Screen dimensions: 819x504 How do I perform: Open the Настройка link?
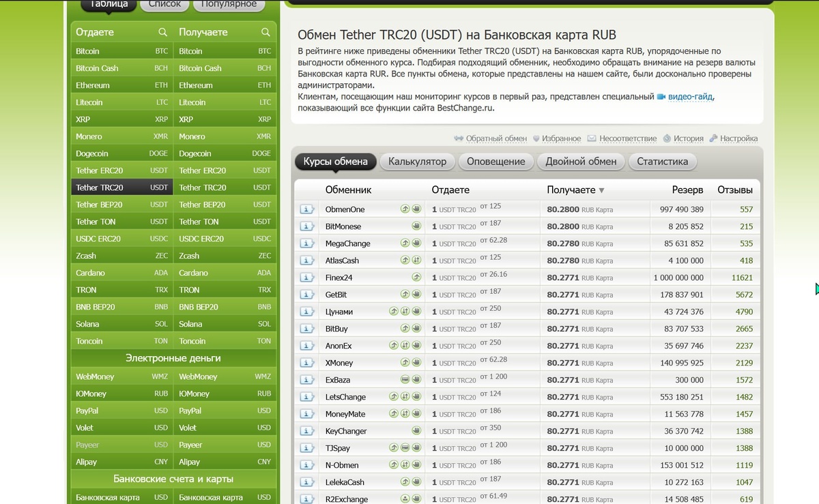(x=738, y=138)
